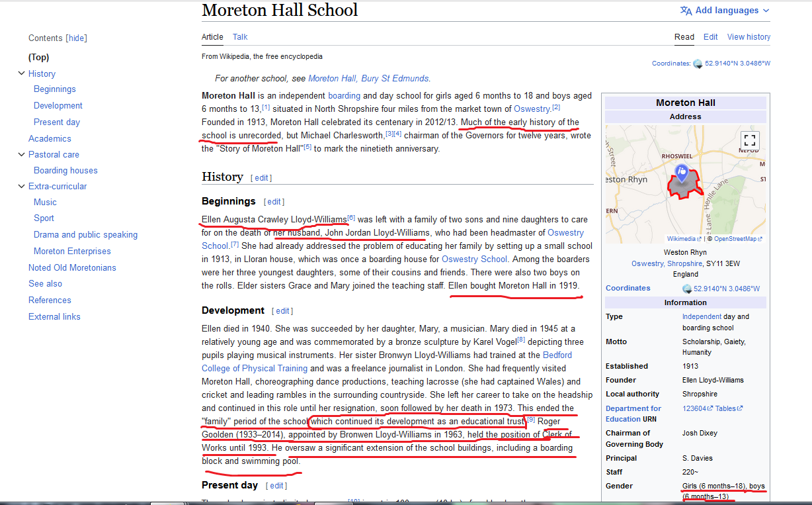Open Drama and public speaking contents entry
Viewport: 812px width, 505px height.
(86, 235)
